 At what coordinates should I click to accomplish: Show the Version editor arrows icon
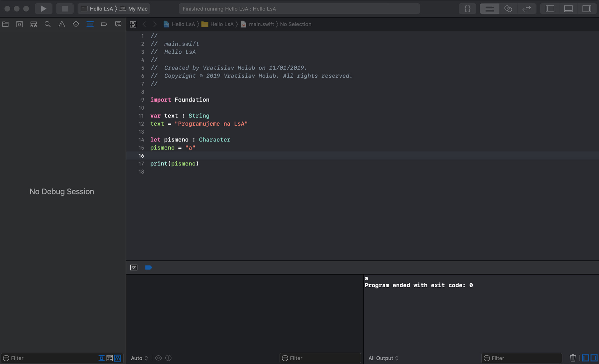pos(527,9)
